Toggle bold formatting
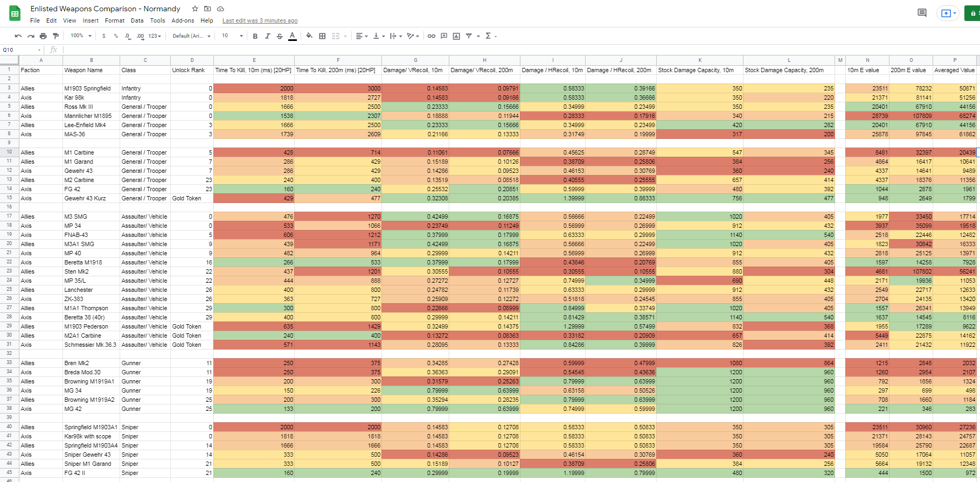Viewport: 980px width, 482px height. pyautogui.click(x=255, y=36)
